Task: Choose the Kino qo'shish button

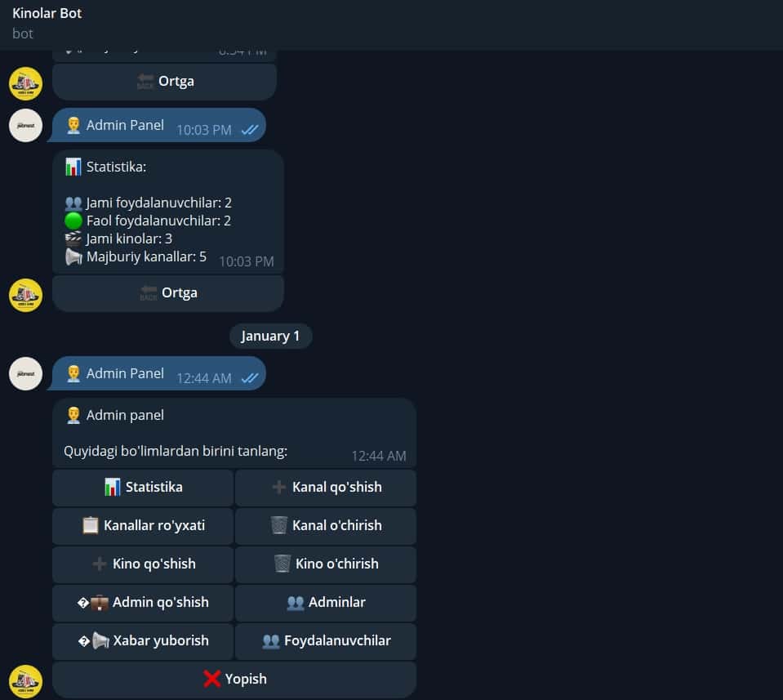Action: pyautogui.click(x=143, y=564)
